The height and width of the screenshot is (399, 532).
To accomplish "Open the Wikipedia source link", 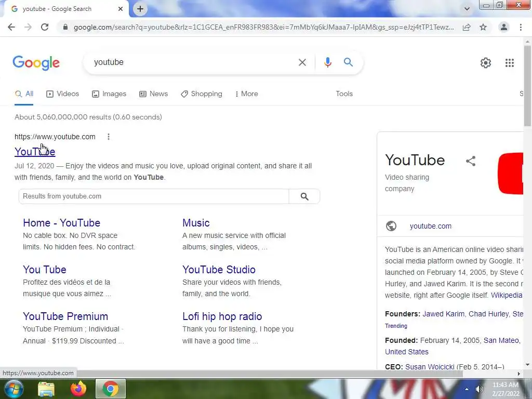I will click(x=507, y=295).
